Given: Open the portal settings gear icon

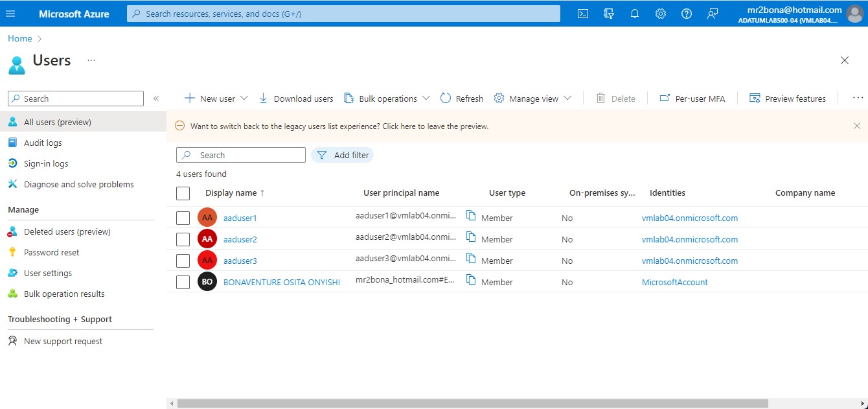Looking at the screenshot, I should pyautogui.click(x=660, y=13).
